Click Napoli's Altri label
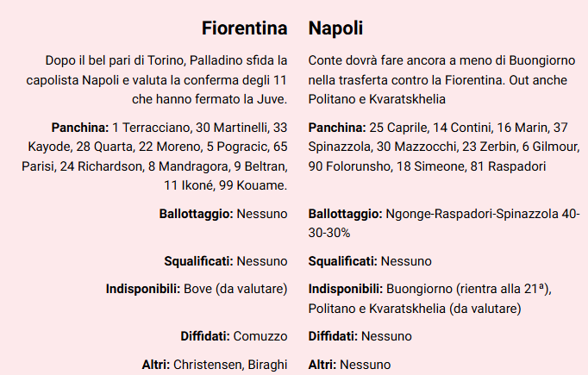The width and height of the screenshot is (588, 375). click(322, 365)
